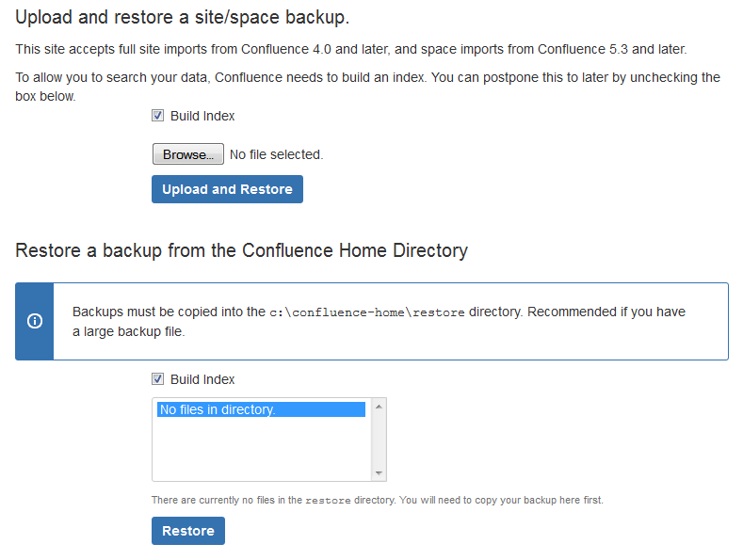Click the 'This site accepts full site imports' paragraph

coord(351,49)
